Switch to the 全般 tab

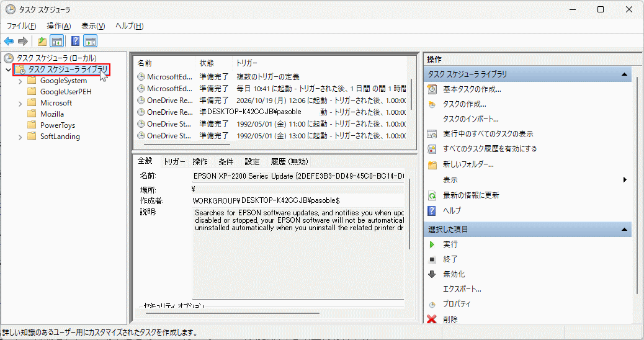[145, 161]
